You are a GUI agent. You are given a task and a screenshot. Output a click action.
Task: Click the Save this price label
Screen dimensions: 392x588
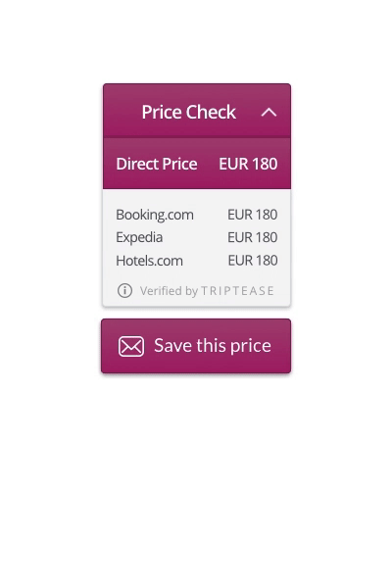pos(213,345)
